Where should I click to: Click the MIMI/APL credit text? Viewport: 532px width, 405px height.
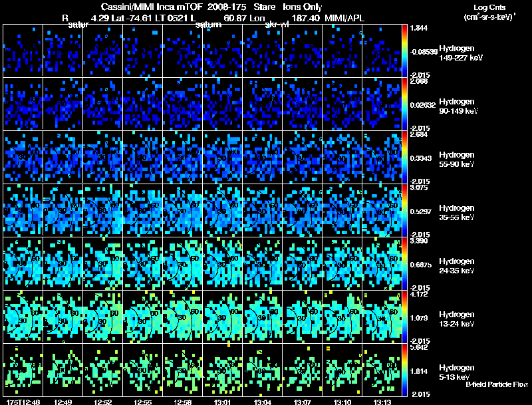click(344, 18)
